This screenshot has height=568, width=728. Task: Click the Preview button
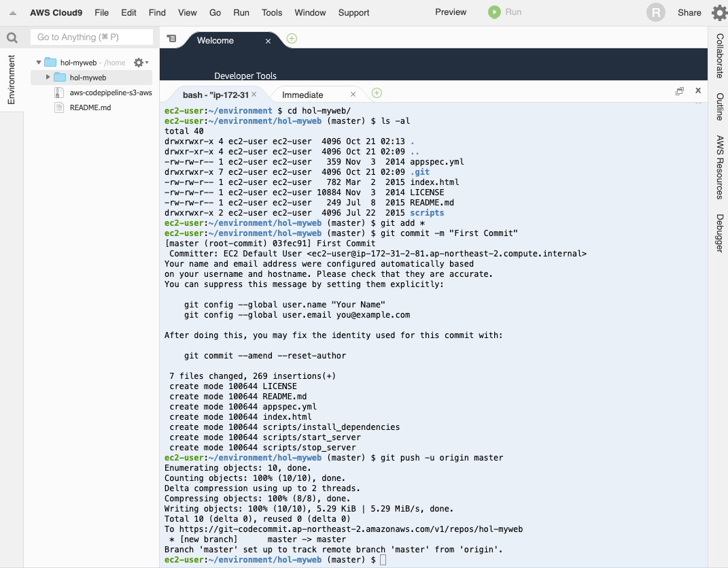(451, 12)
